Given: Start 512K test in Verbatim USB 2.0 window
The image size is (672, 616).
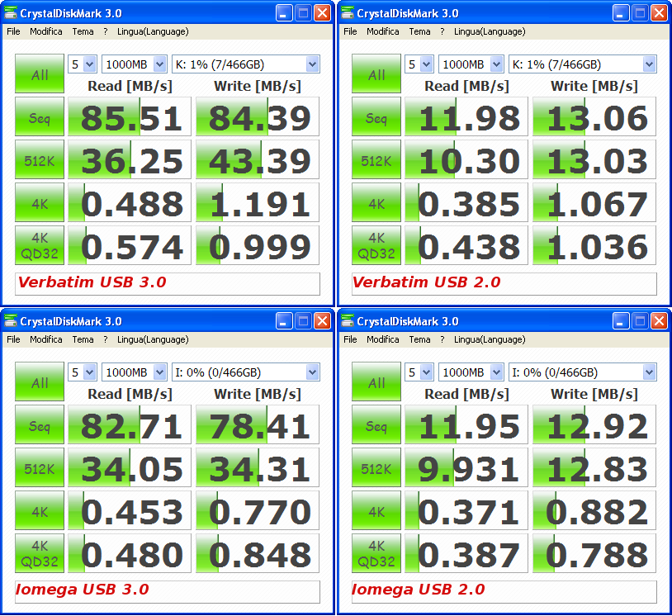Looking at the screenshot, I should (x=376, y=159).
